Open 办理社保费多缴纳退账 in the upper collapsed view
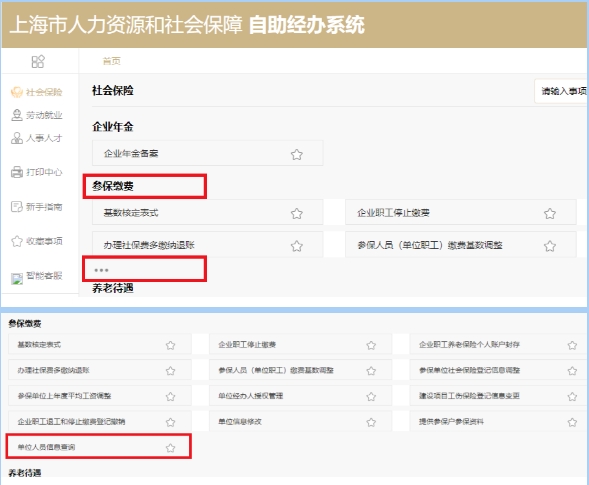Viewport: 589px width, 485px height. coord(207,245)
